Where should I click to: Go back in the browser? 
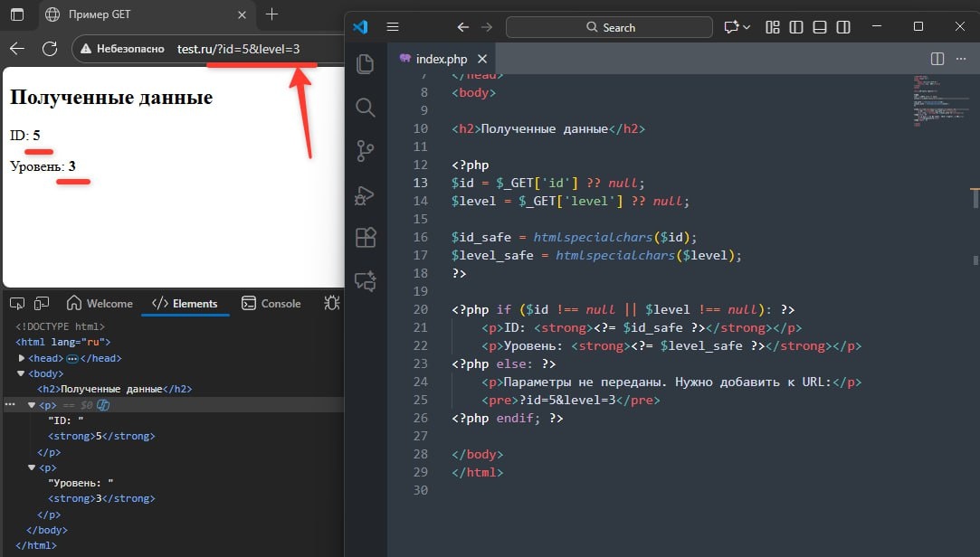point(17,49)
